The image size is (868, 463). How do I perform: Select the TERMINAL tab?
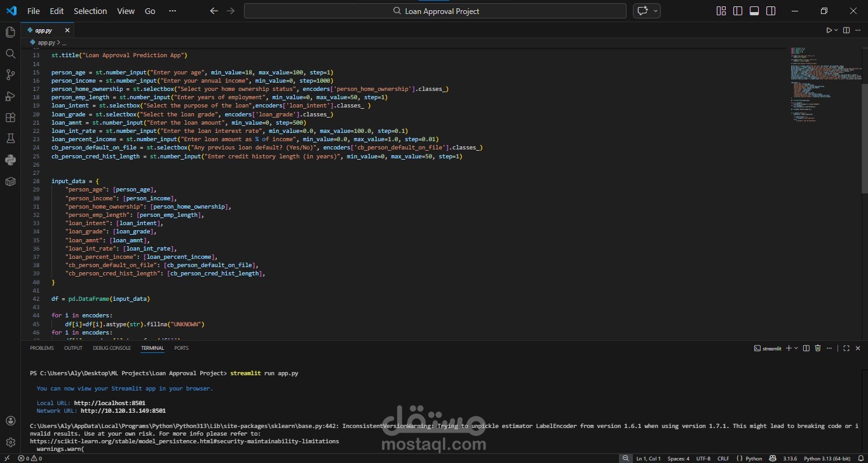pyautogui.click(x=153, y=348)
